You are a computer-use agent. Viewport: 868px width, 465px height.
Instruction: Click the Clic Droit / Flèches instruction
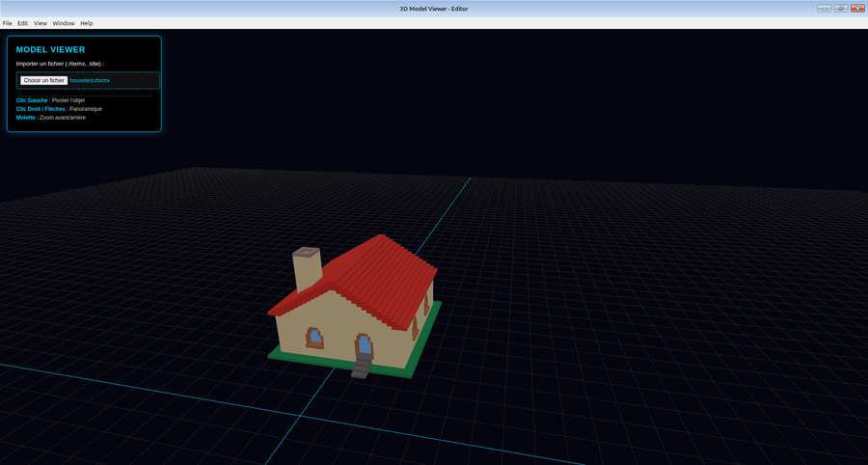coord(59,109)
